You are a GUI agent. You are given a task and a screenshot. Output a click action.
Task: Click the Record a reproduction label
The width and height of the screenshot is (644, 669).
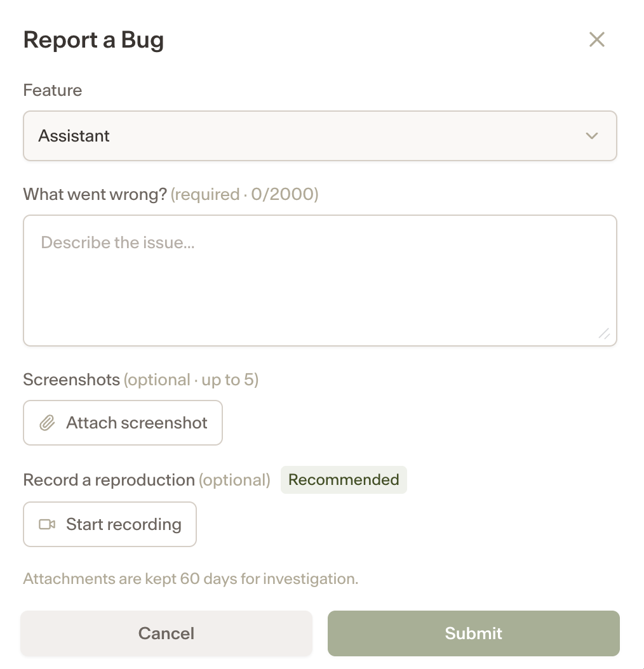109,480
